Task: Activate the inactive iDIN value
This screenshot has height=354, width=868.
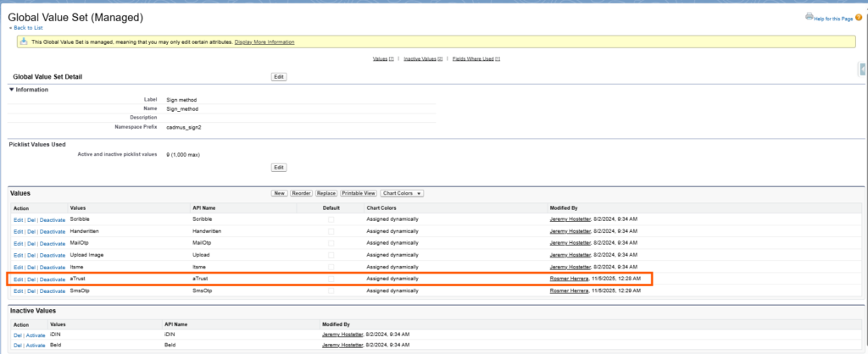Action: 35,334
